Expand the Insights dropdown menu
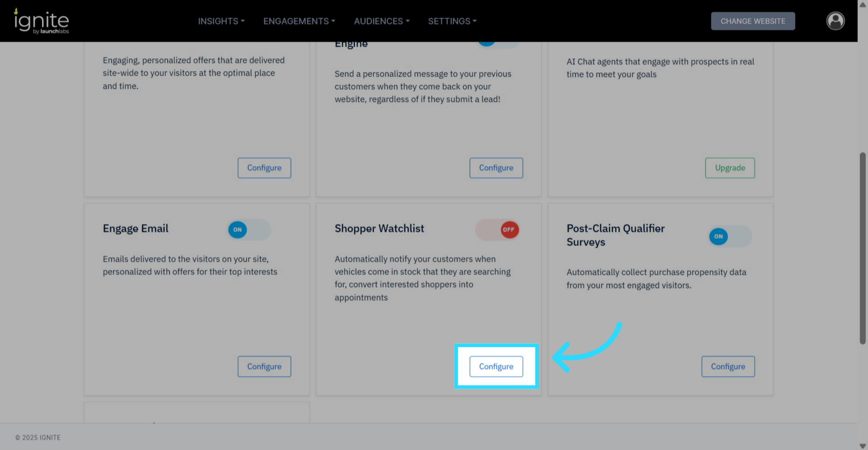Viewport: 868px width, 450px height. point(221,21)
